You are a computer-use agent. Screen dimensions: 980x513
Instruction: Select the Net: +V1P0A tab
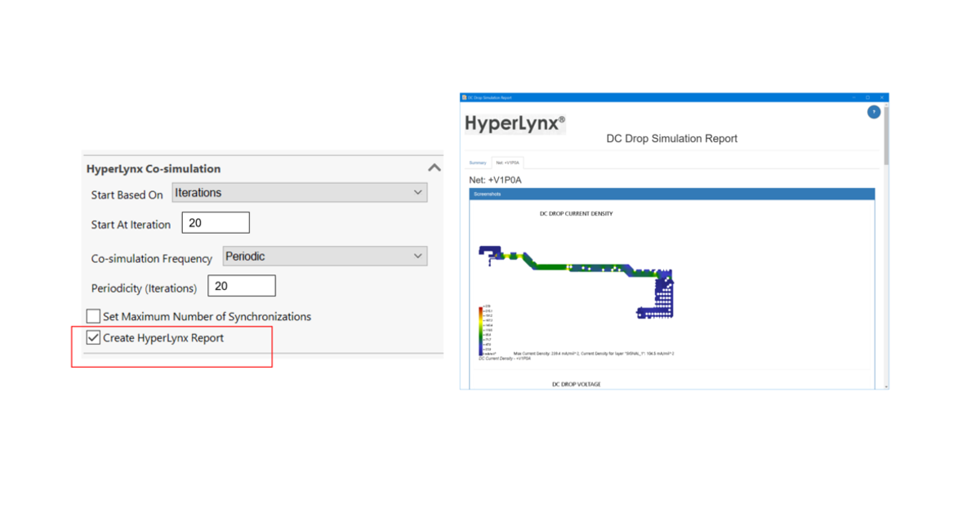click(507, 163)
